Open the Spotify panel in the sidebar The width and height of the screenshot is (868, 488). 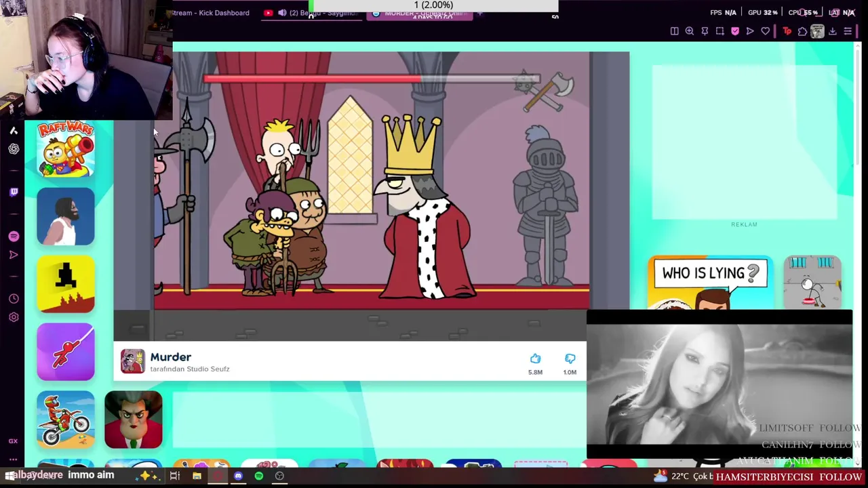pyautogui.click(x=14, y=236)
